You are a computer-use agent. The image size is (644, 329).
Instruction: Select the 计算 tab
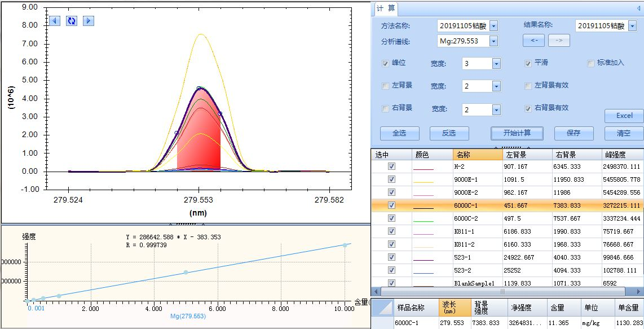tap(386, 8)
